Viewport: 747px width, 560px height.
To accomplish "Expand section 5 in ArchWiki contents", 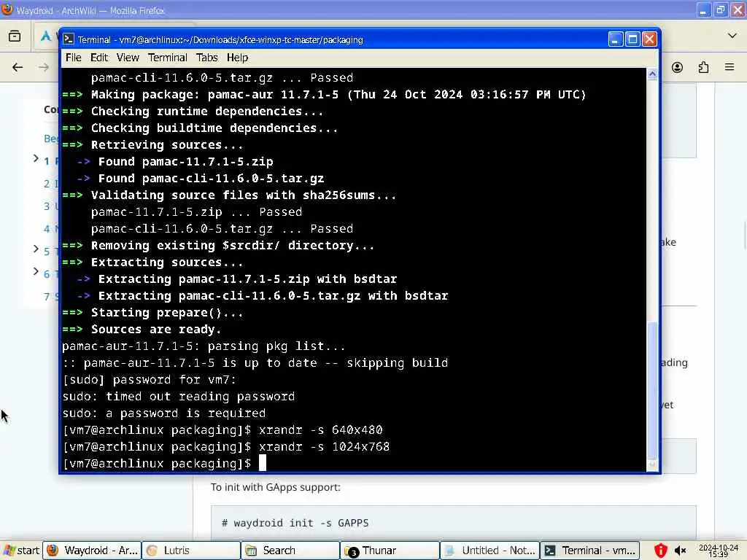I will pyautogui.click(x=36, y=249).
